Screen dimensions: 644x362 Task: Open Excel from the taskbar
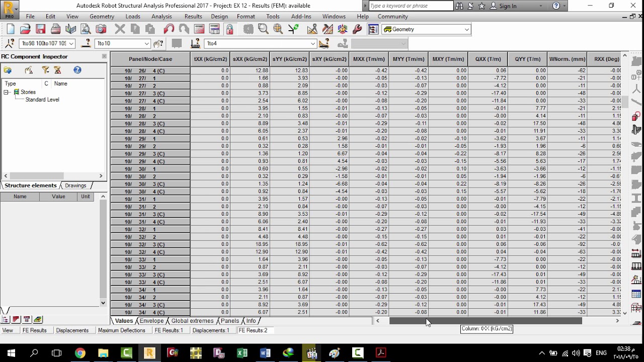click(242, 353)
